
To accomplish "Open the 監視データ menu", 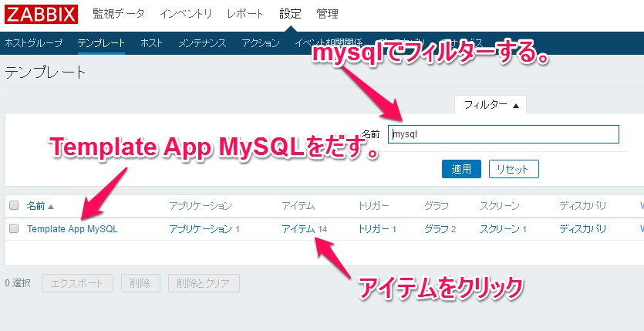I will click(x=118, y=15).
